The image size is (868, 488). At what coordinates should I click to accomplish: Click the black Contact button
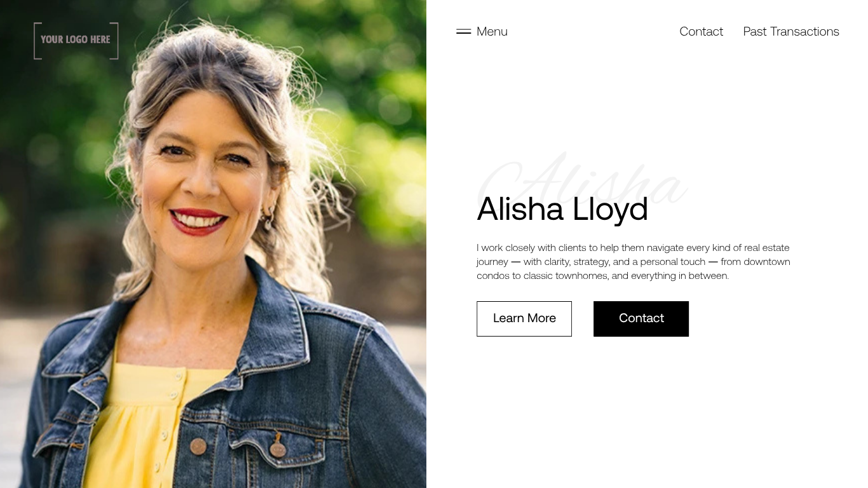click(641, 319)
